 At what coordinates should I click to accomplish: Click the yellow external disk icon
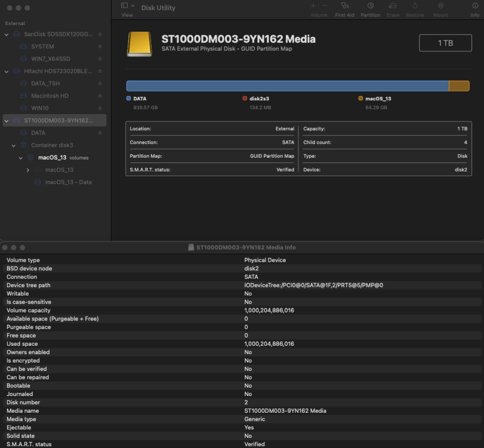click(140, 44)
